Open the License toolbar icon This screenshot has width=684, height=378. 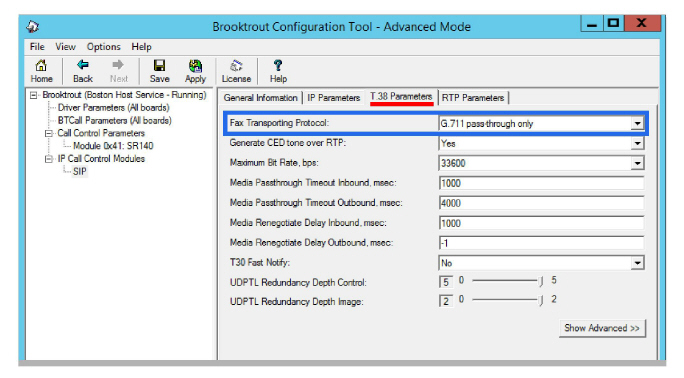pos(236,72)
